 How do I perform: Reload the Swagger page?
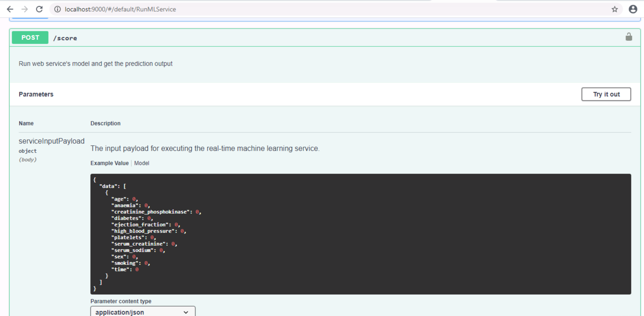click(39, 9)
